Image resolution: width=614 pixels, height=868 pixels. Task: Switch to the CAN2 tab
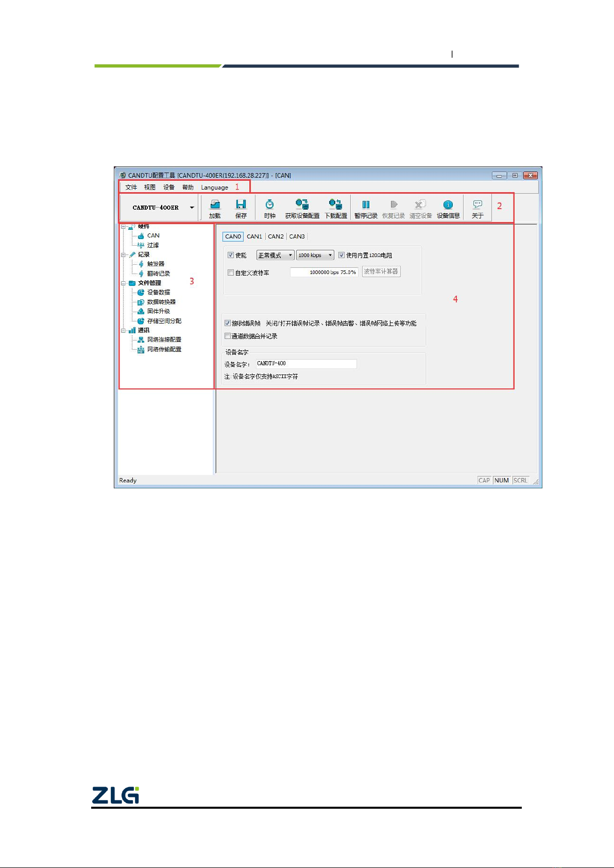[x=276, y=236]
